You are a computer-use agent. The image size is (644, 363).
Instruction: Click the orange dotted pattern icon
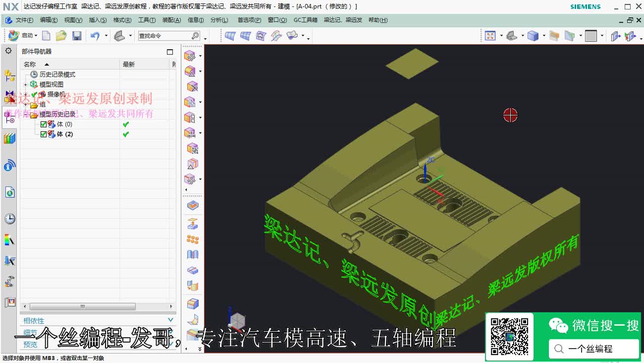[x=193, y=240]
